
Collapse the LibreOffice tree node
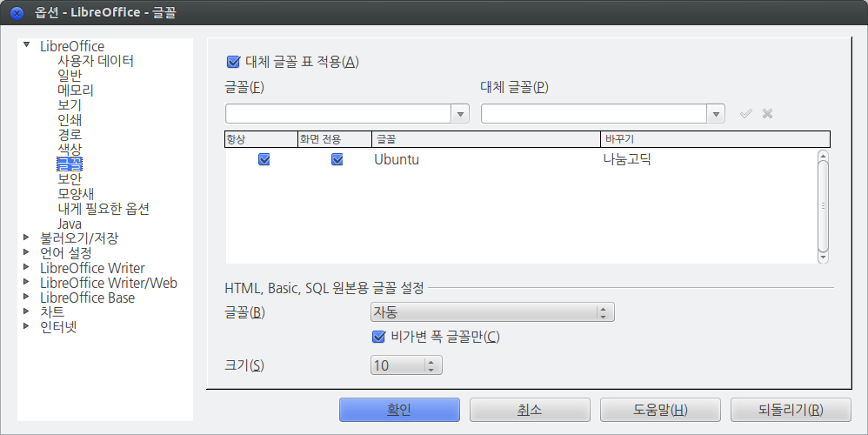[x=27, y=45]
